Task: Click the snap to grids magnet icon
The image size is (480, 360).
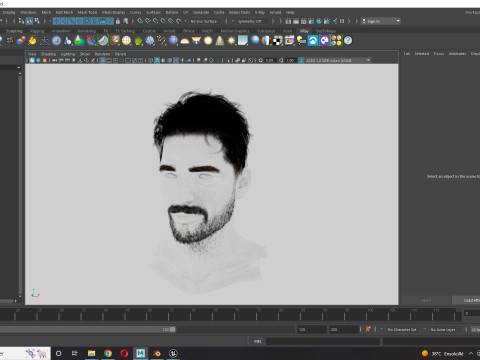Action: point(140,21)
